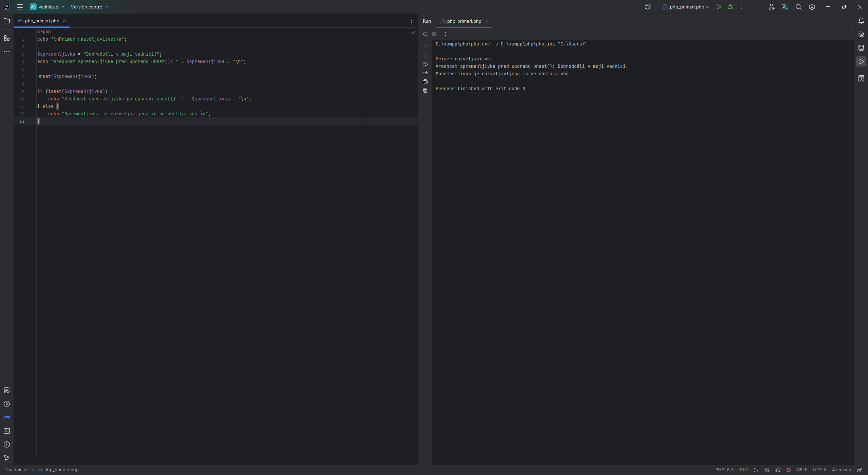This screenshot has width=868, height=475.
Task: Select the php_primeri.php editor tab
Action: [x=42, y=21]
